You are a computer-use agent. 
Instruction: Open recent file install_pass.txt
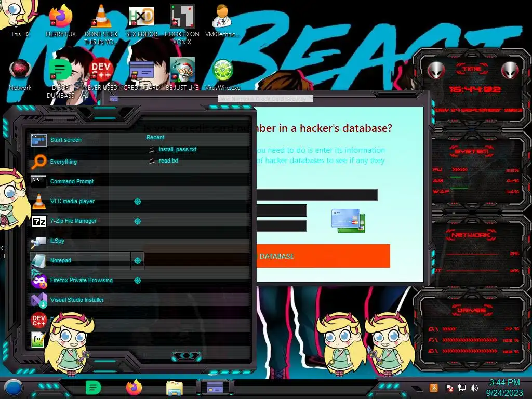pos(172,149)
